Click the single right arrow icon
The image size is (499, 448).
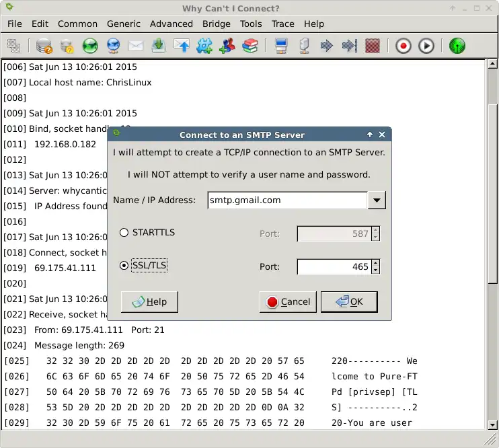click(327, 46)
